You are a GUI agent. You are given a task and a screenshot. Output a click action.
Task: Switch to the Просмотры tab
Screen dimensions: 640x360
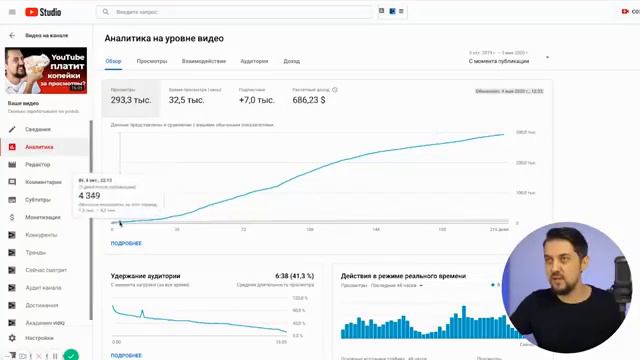click(x=152, y=61)
